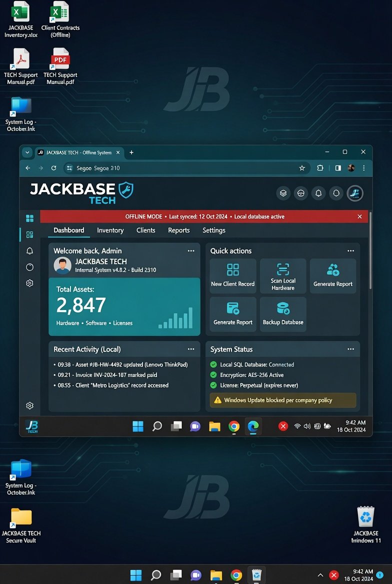Open notifications bell in JACKBASE header

pos(318,193)
